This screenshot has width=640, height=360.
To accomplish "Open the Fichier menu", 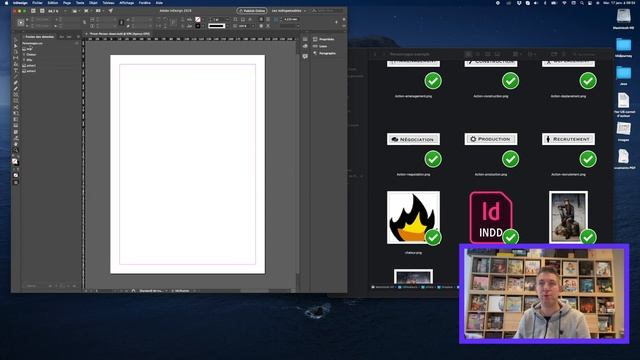I will coord(37,3).
